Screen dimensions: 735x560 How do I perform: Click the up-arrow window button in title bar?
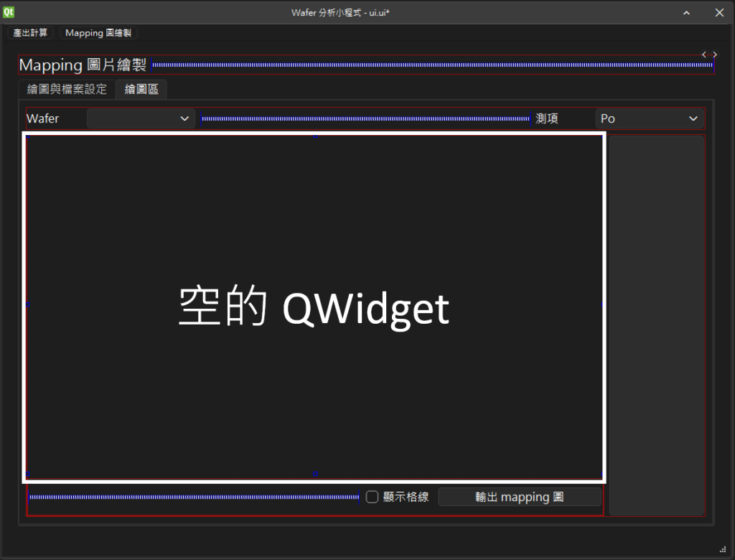[x=686, y=13]
